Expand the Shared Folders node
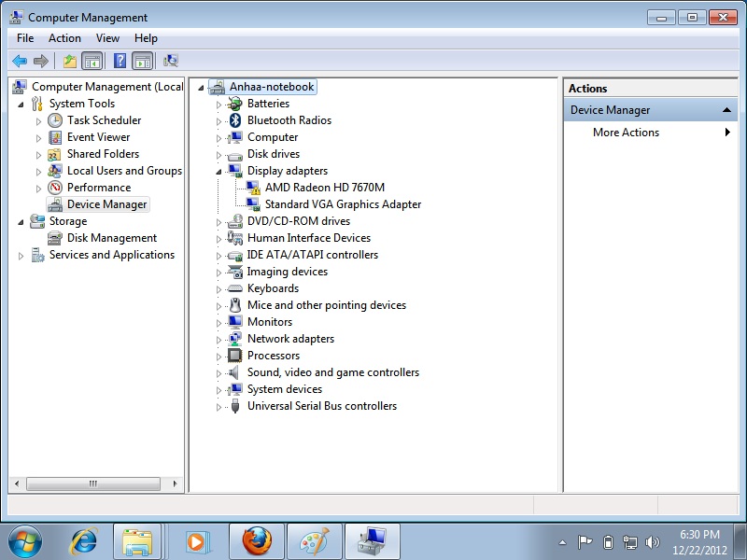The height and width of the screenshot is (560, 747). 38,155
